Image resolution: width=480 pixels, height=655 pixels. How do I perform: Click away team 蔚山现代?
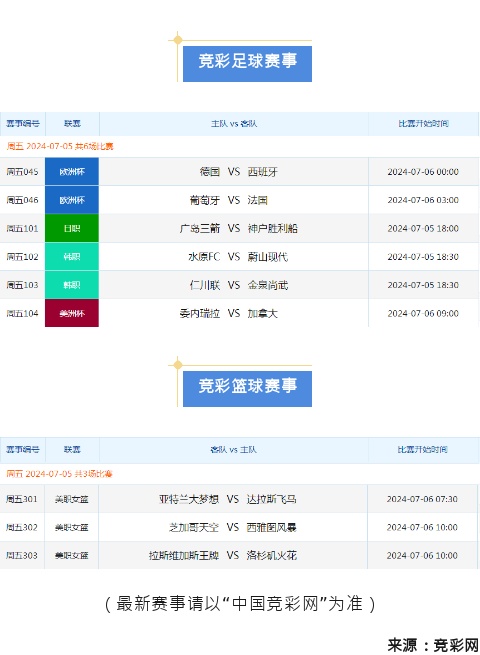pyautogui.click(x=267, y=256)
